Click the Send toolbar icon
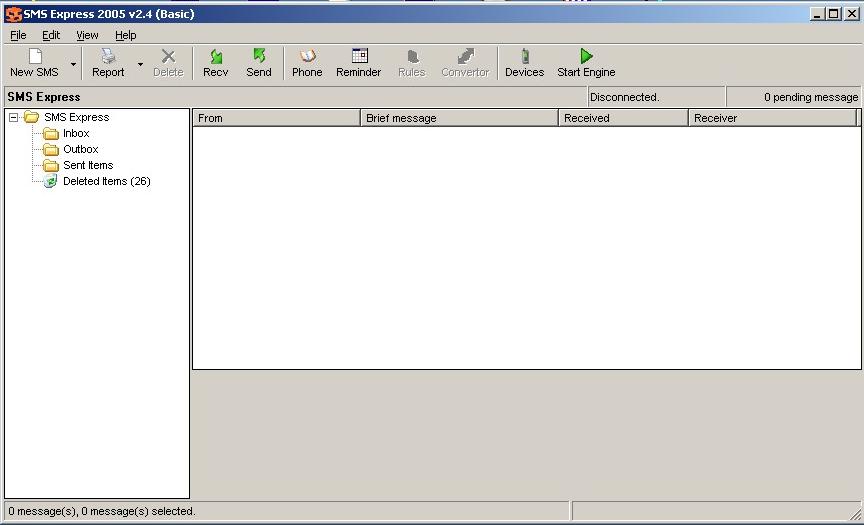The image size is (864, 525). coord(259,56)
